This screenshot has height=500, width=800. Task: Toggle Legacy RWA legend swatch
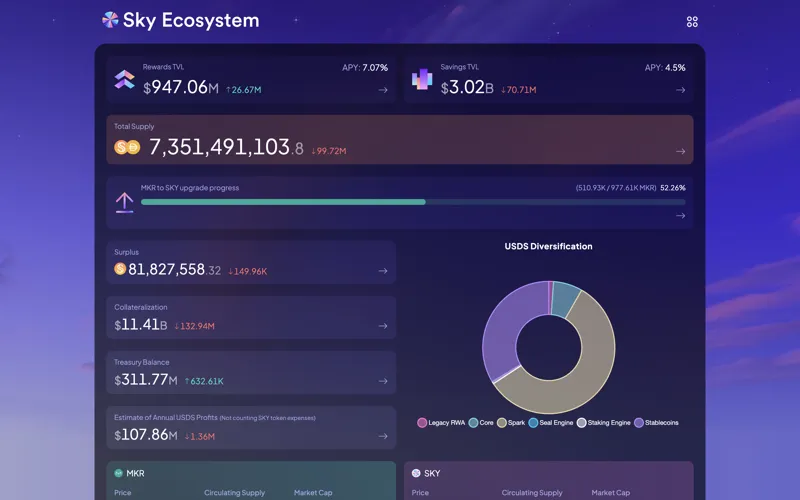tap(422, 422)
